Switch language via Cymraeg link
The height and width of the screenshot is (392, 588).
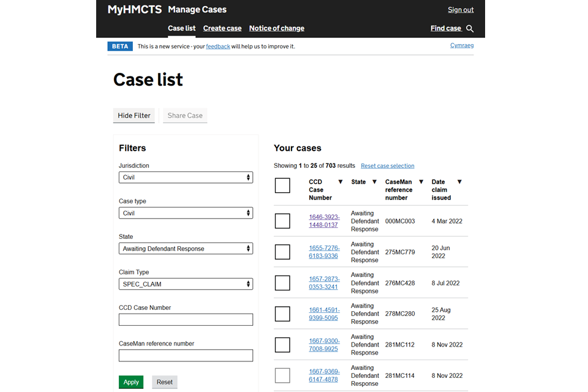click(x=462, y=45)
